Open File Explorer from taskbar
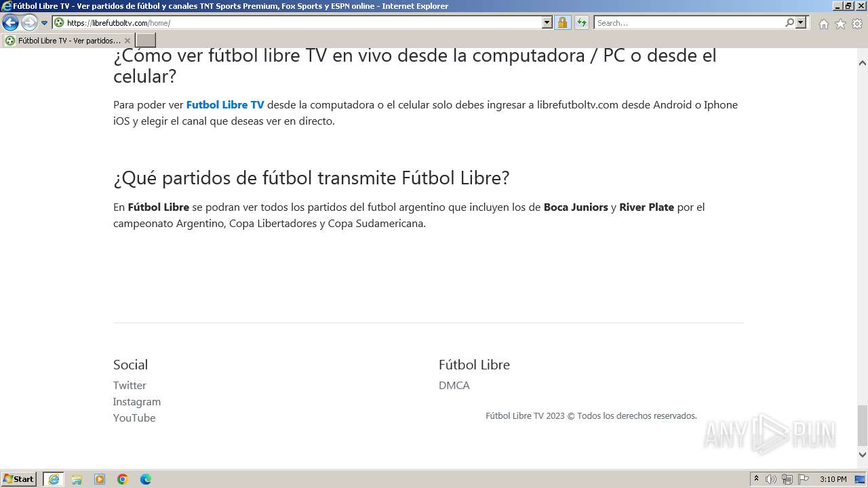868x488 pixels. (77, 479)
